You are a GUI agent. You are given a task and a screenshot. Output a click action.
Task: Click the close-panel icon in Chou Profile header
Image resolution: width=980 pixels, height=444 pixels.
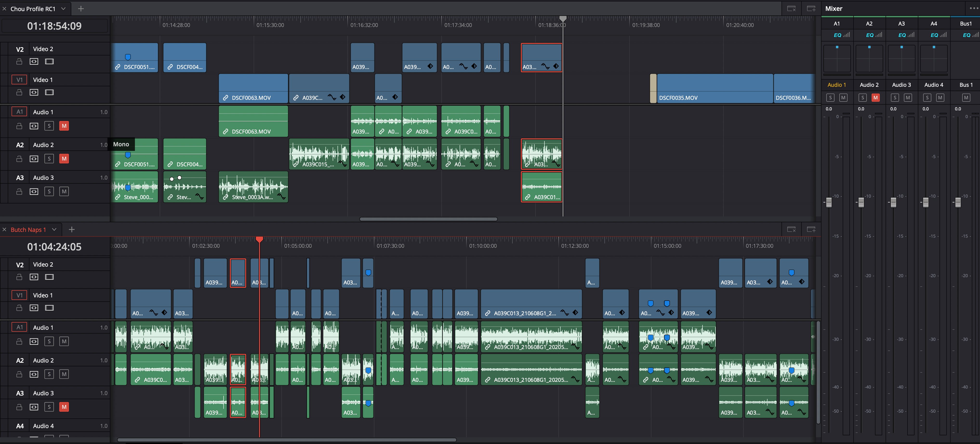(791, 8)
